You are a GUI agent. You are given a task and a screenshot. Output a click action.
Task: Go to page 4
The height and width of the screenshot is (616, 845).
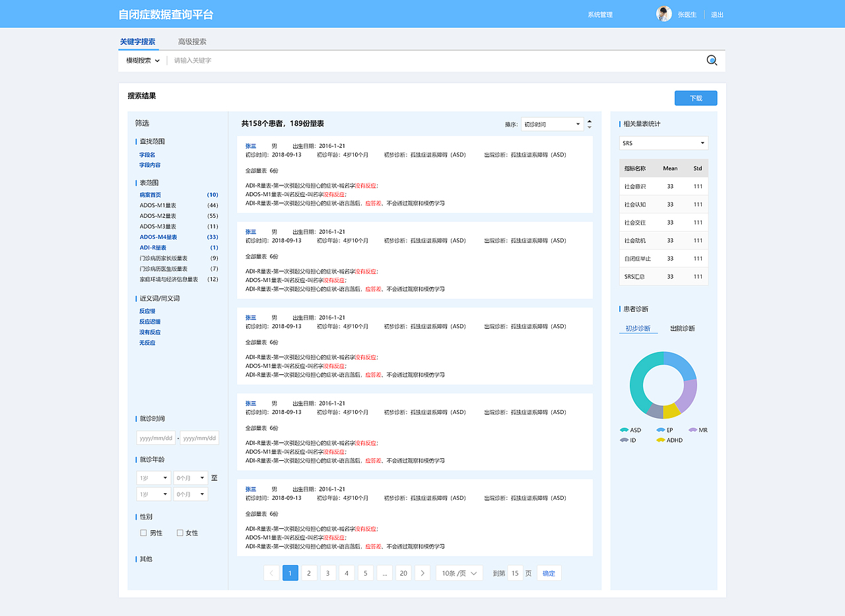[x=347, y=573]
